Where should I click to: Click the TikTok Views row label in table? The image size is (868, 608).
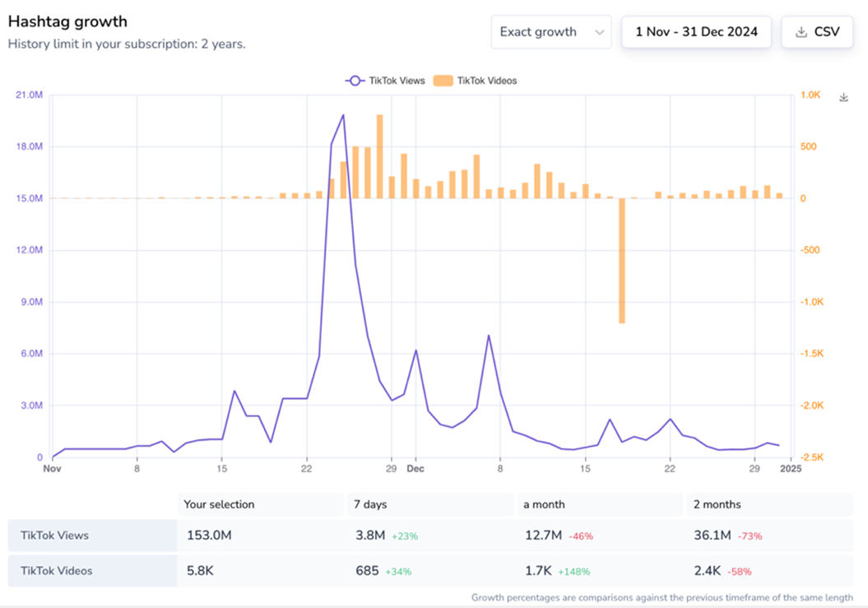coord(54,536)
